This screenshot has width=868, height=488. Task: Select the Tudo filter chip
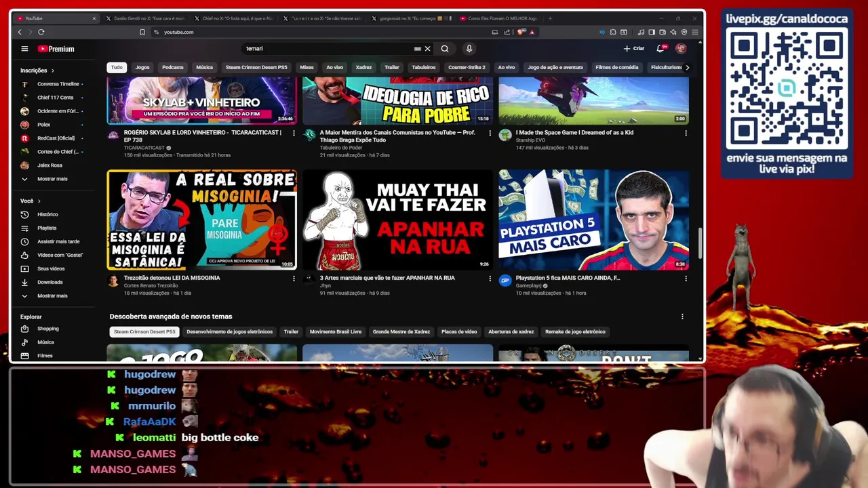tap(117, 67)
